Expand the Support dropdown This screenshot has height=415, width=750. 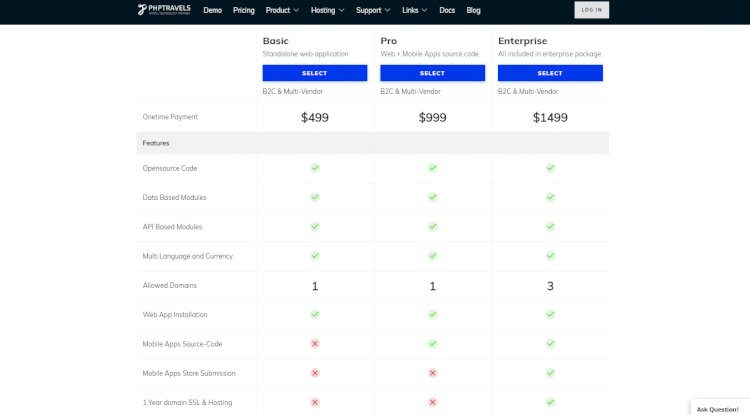click(373, 10)
